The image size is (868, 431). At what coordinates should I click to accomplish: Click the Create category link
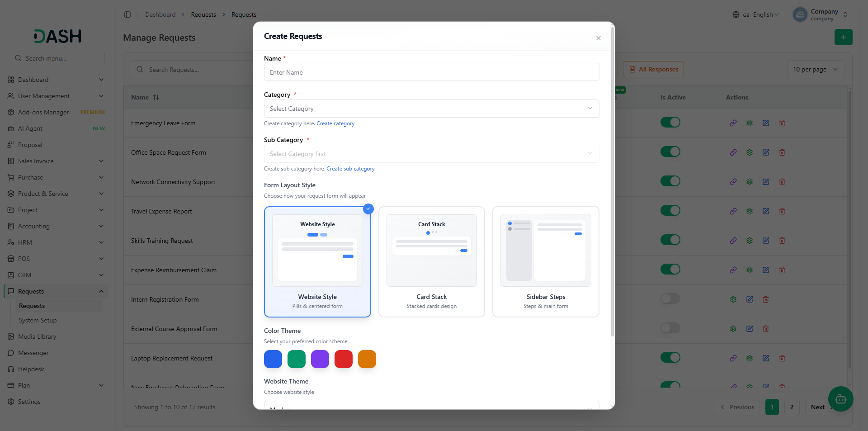pos(335,123)
